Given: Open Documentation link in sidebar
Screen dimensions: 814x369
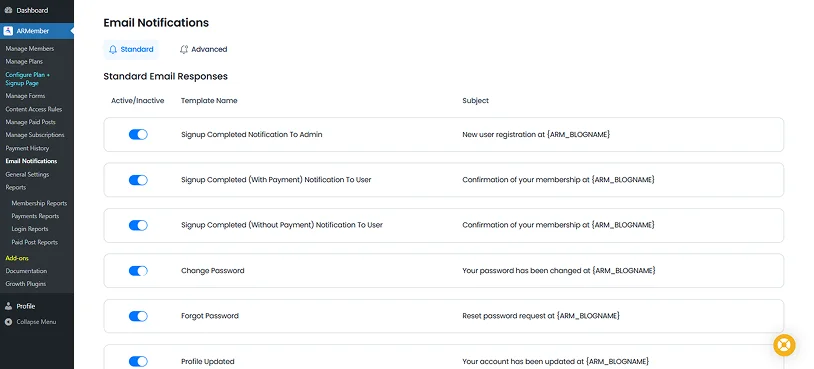Looking at the screenshot, I should coord(26,271).
